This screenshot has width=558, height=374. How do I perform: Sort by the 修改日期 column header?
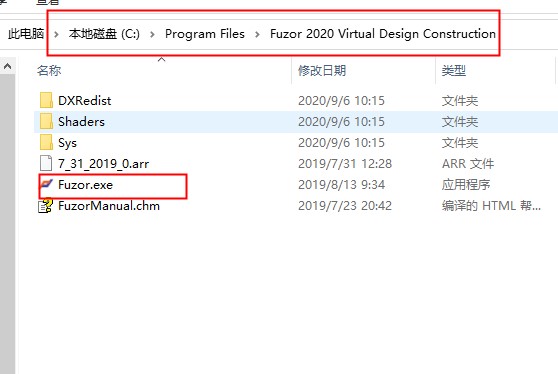[x=322, y=70]
